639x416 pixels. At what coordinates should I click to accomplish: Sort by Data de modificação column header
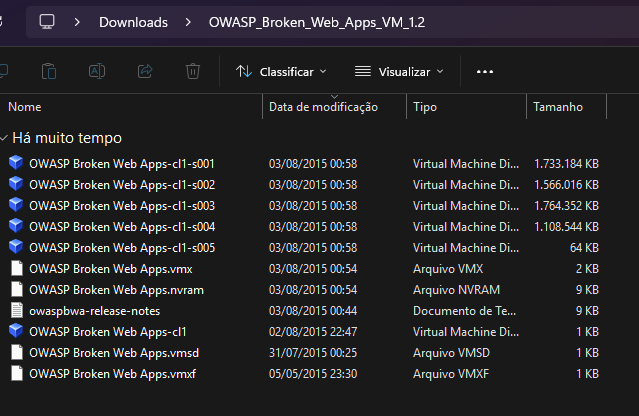point(323,106)
